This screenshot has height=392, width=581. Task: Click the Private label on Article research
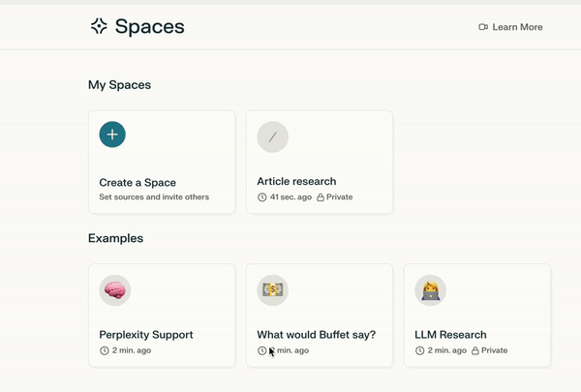pos(340,197)
